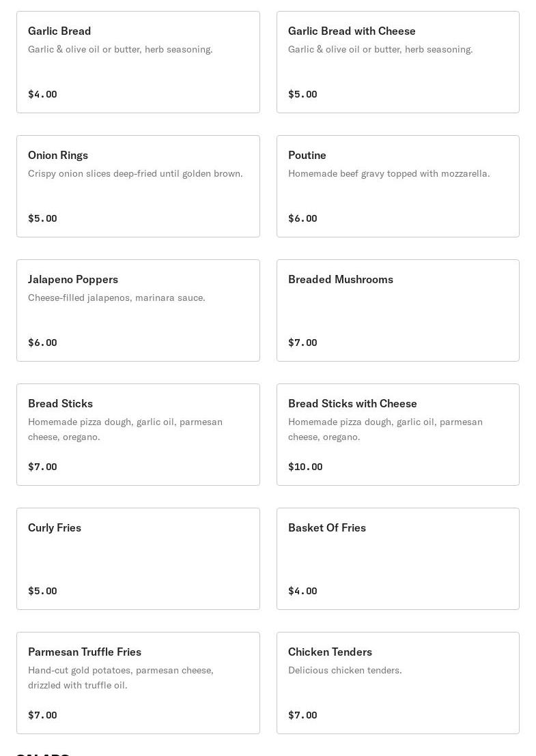Choose the Onion Rings item

click(138, 186)
